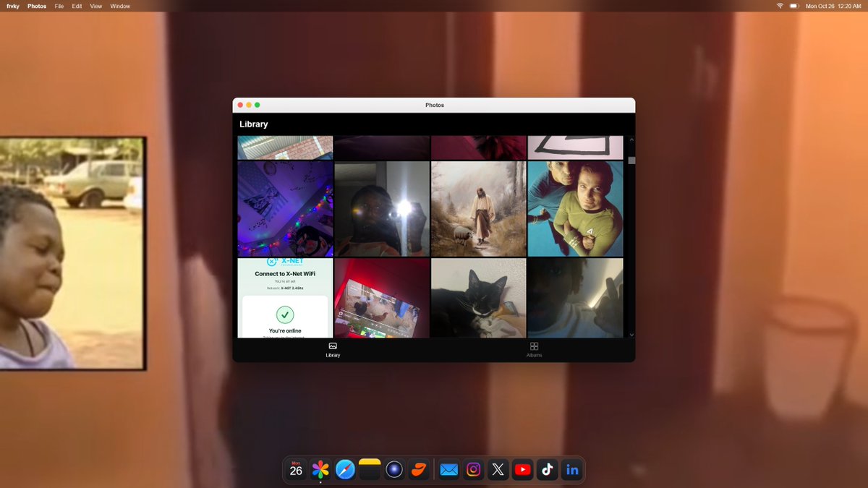Open the Photos application menu

click(x=37, y=6)
